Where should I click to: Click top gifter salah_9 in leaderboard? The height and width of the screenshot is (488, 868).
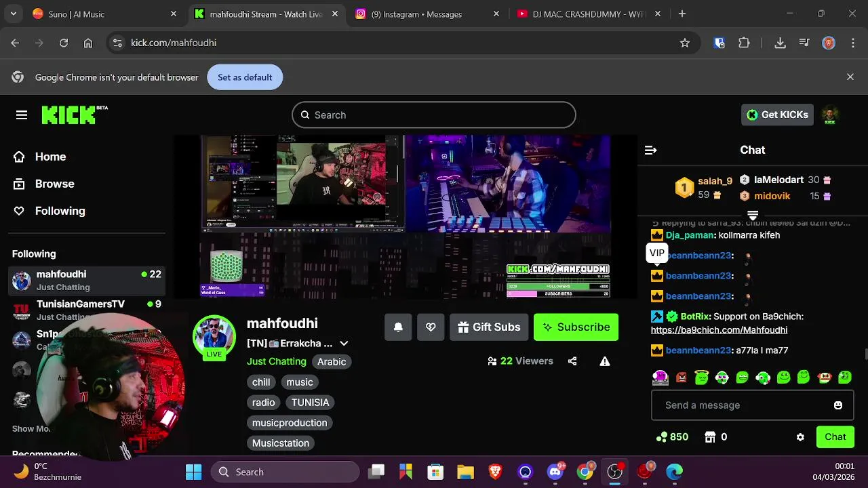pos(715,181)
